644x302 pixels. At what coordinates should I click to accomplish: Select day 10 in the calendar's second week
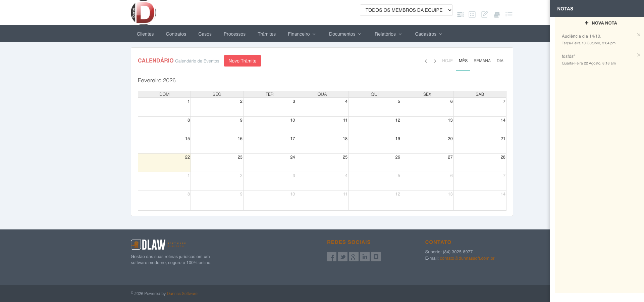point(270,126)
